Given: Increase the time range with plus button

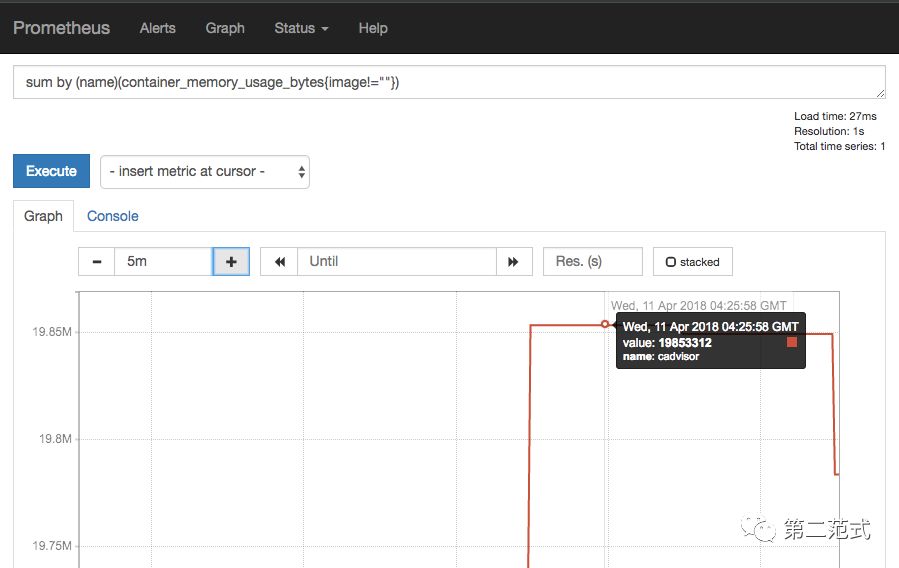Looking at the screenshot, I should (231, 262).
